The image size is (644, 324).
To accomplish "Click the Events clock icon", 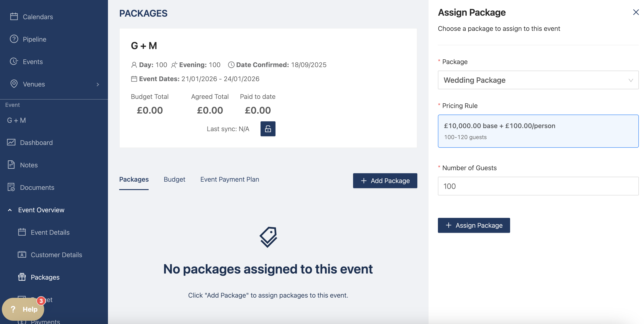I will point(14,61).
